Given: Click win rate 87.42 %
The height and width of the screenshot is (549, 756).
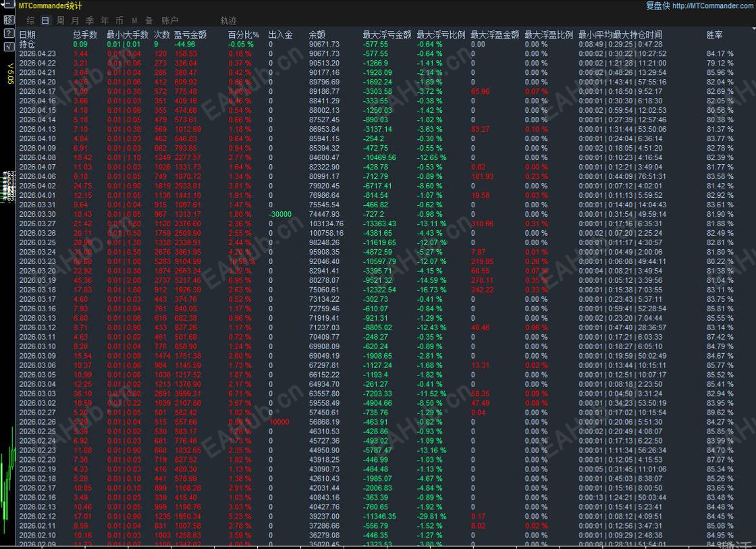Looking at the screenshot, I should [720, 337].
